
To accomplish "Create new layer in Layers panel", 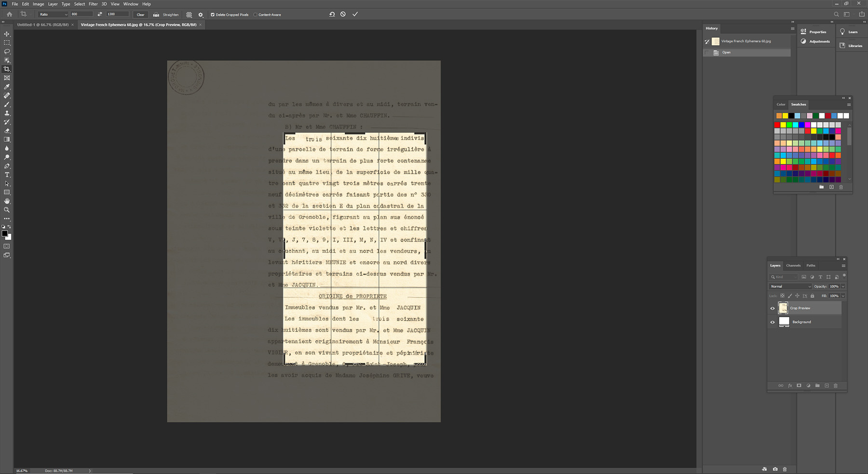I will [827, 386].
